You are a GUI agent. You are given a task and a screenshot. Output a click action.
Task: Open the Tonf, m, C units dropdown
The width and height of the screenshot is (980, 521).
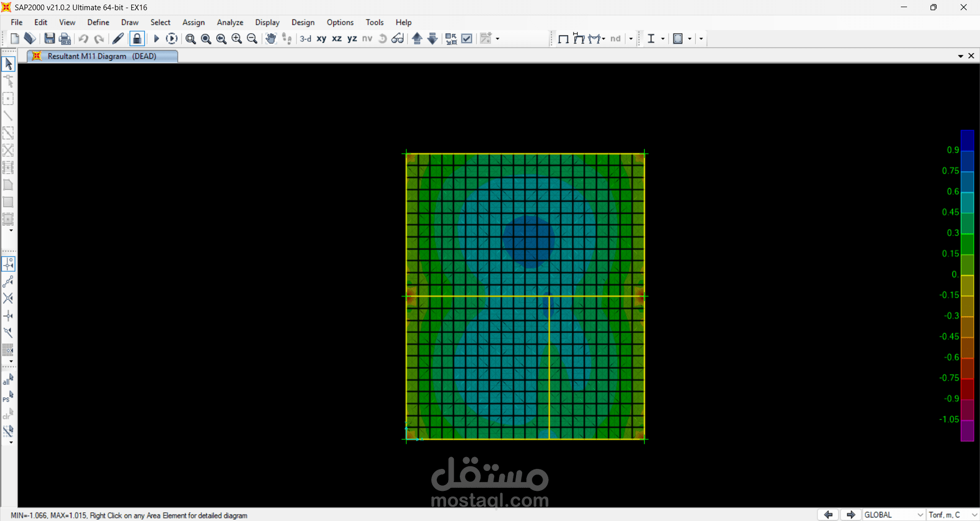click(x=952, y=515)
